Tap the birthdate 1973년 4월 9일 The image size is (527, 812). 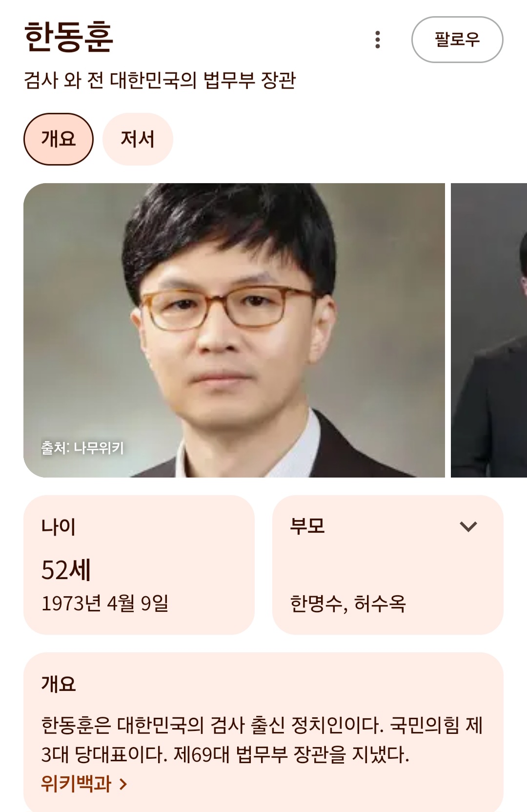105,604
